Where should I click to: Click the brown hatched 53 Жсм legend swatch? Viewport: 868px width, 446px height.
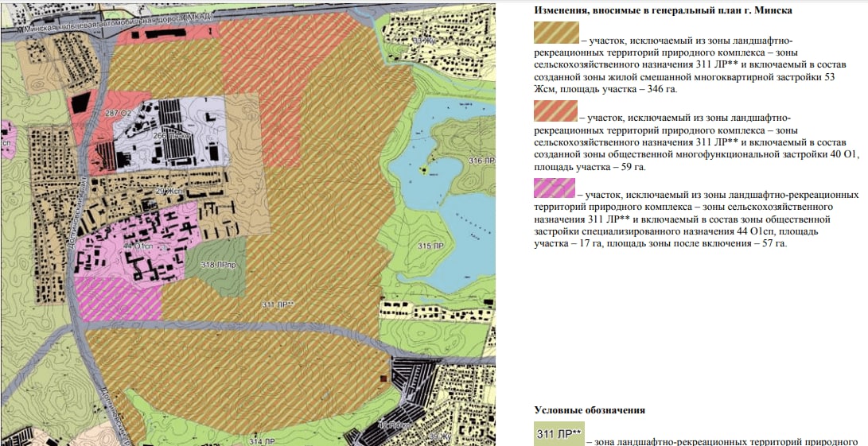click(x=556, y=33)
